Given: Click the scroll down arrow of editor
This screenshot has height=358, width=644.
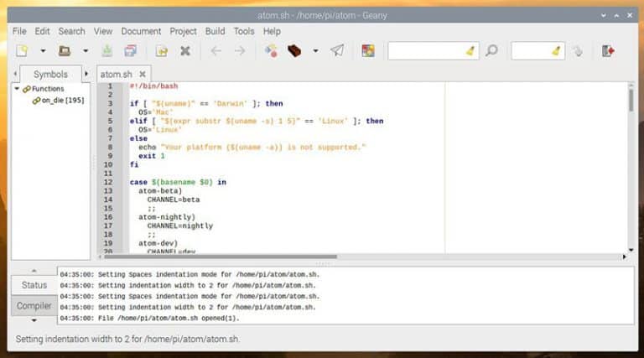Looking at the screenshot, I should [x=631, y=250].
